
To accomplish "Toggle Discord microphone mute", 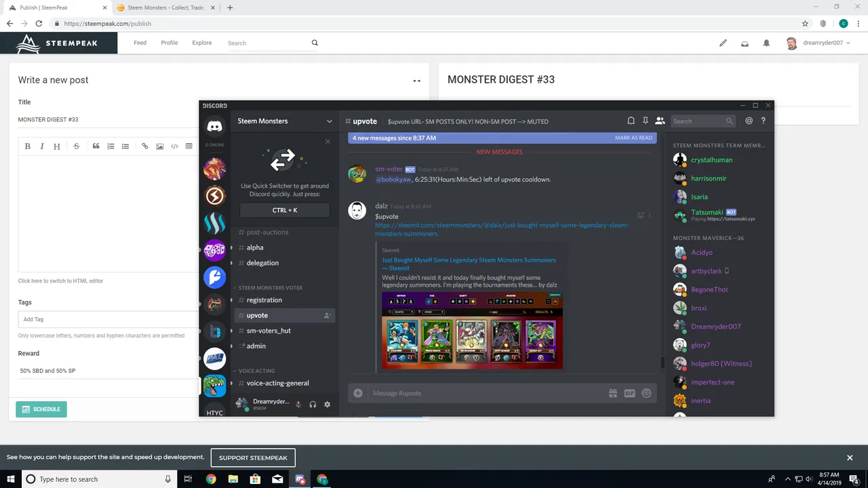I will 298,404.
